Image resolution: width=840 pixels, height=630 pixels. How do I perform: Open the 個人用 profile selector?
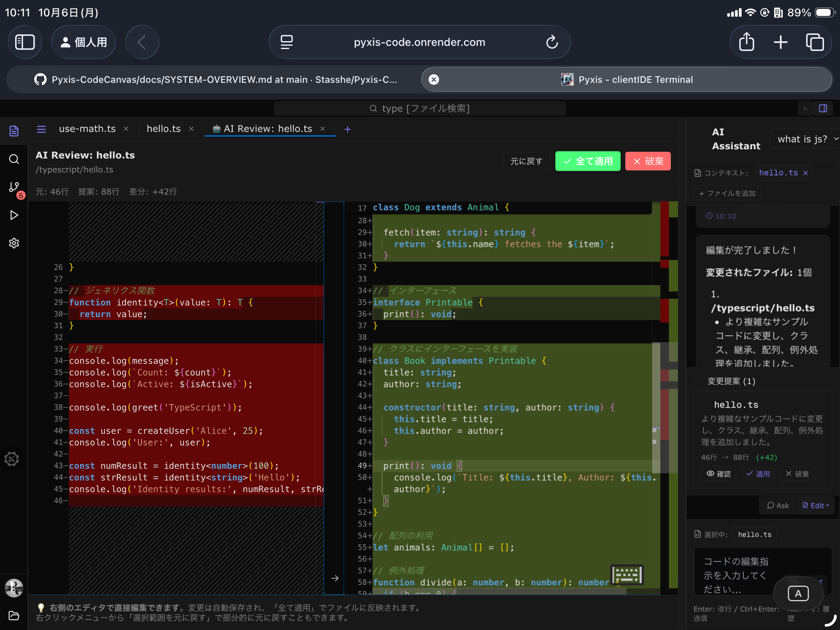point(83,42)
